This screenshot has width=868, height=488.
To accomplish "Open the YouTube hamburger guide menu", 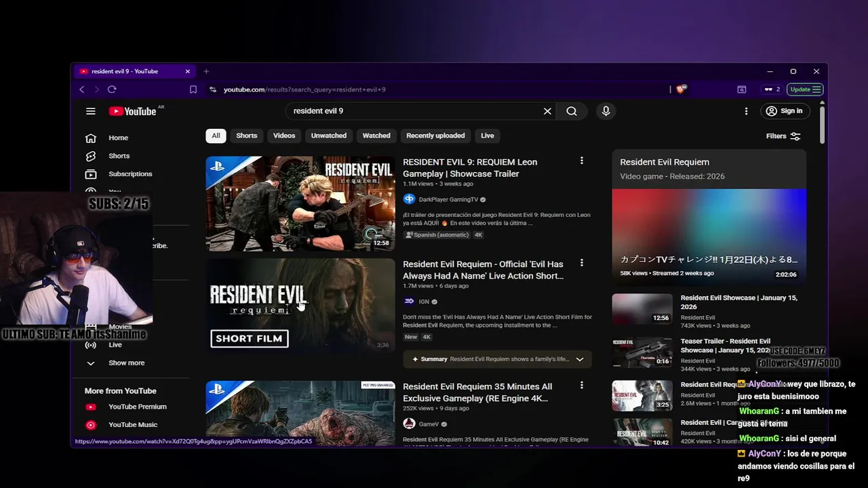I will point(91,111).
